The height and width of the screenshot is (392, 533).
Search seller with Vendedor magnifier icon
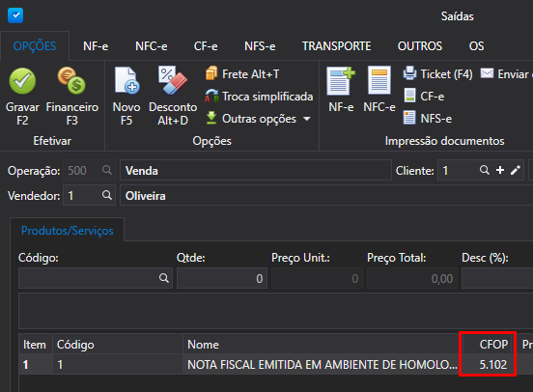click(x=107, y=195)
